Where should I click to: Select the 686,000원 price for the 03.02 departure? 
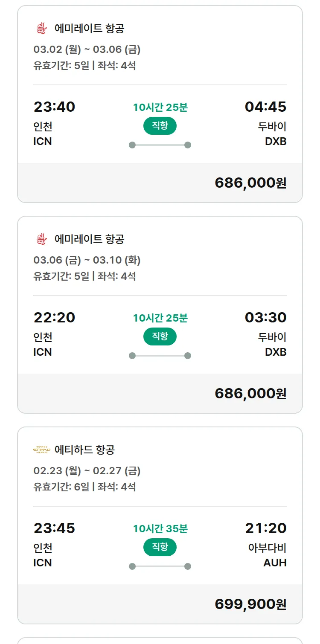[250, 183]
